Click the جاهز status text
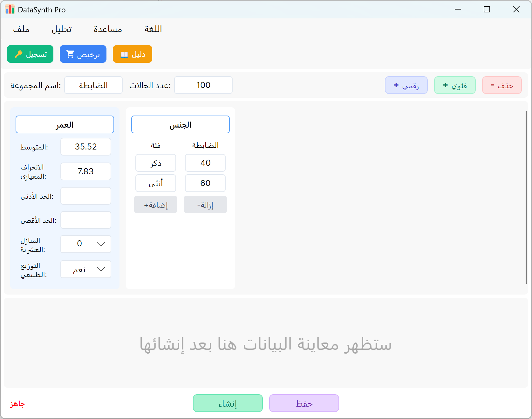Viewport: 532px width, 419px height. (17, 403)
